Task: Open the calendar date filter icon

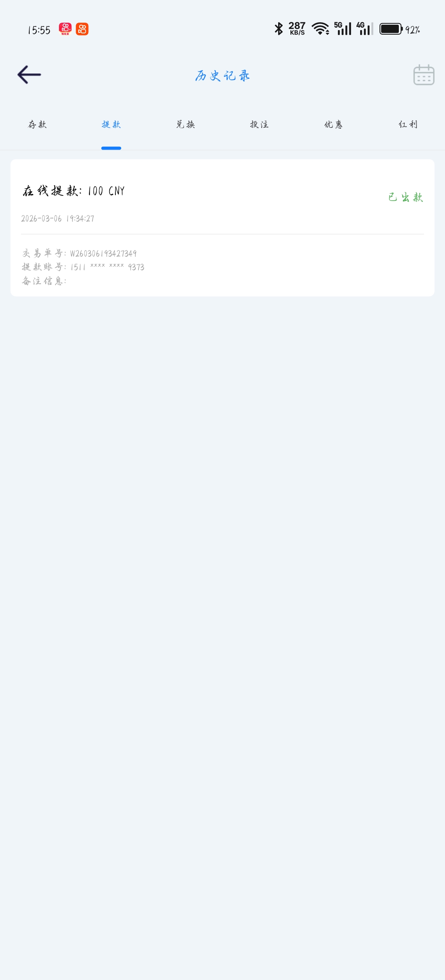Action: point(424,75)
